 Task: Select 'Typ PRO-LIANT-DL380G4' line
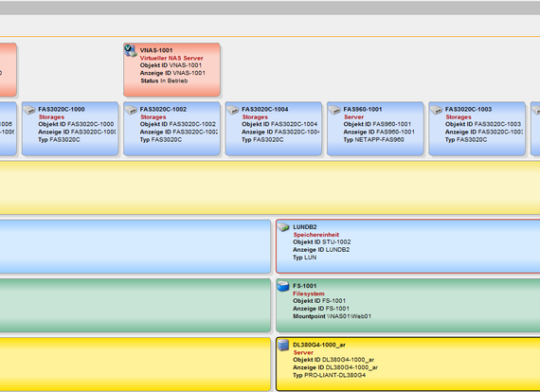coord(330,375)
